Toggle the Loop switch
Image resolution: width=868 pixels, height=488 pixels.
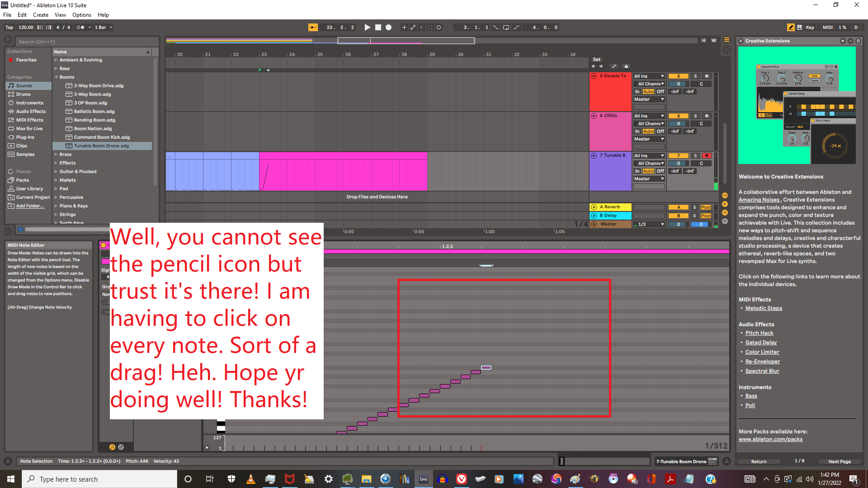pos(506,28)
